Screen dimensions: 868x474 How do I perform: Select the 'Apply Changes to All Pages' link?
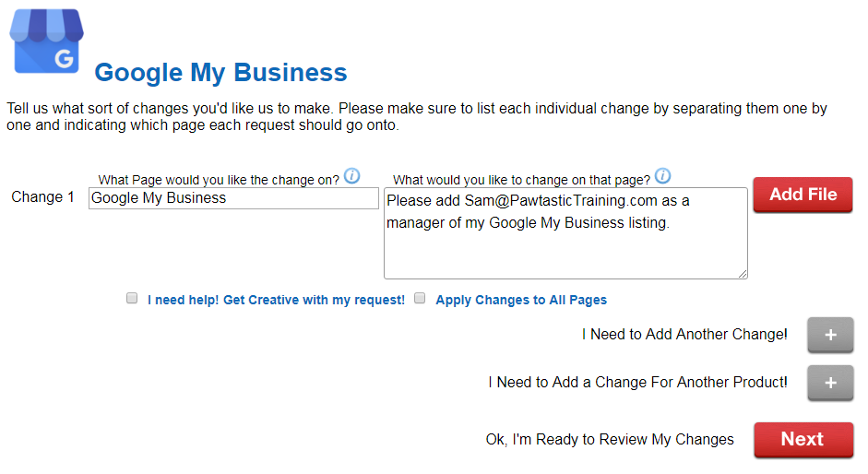521,300
